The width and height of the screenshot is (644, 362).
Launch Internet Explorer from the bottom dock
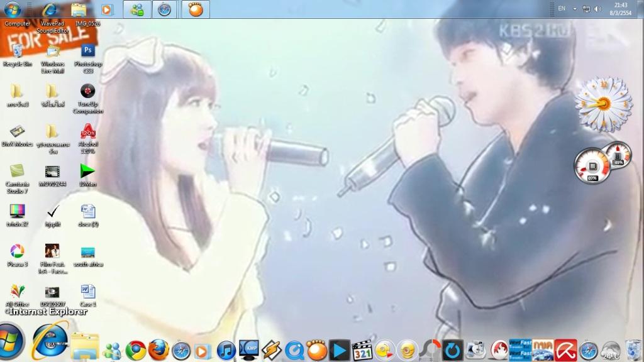click(50, 341)
